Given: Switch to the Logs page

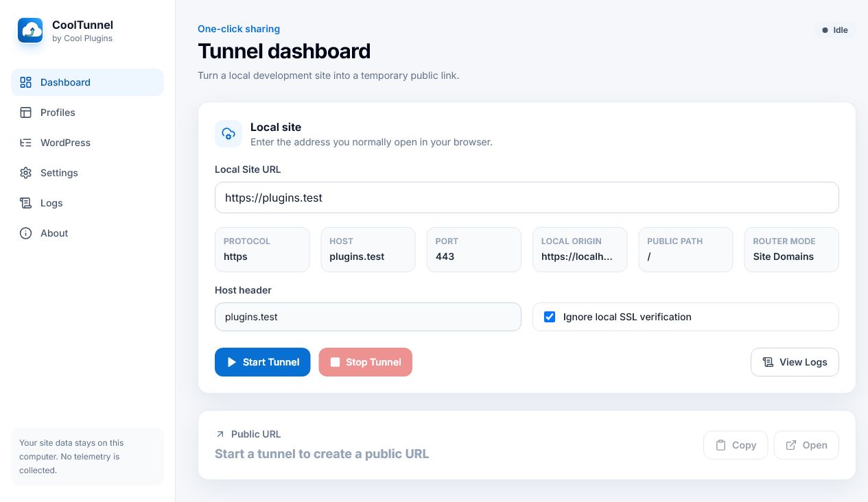Looking at the screenshot, I should 87,203.
